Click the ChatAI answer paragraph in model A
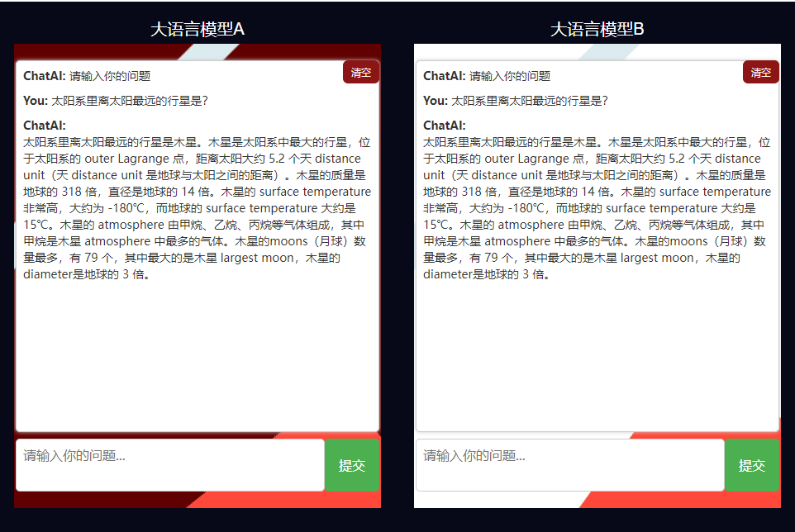The width and height of the screenshot is (795, 532). (x=198, y=208)
